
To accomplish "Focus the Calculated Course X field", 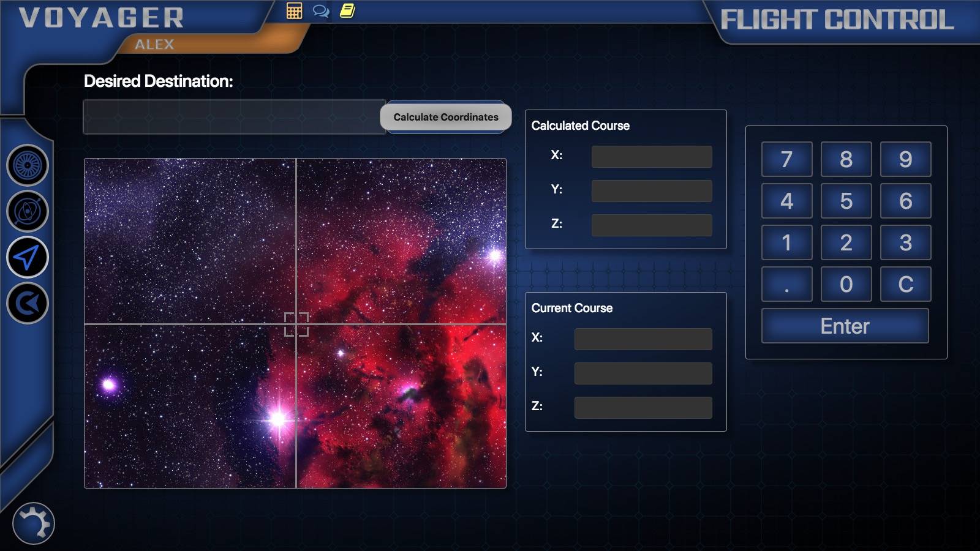I will pos(651,156).
